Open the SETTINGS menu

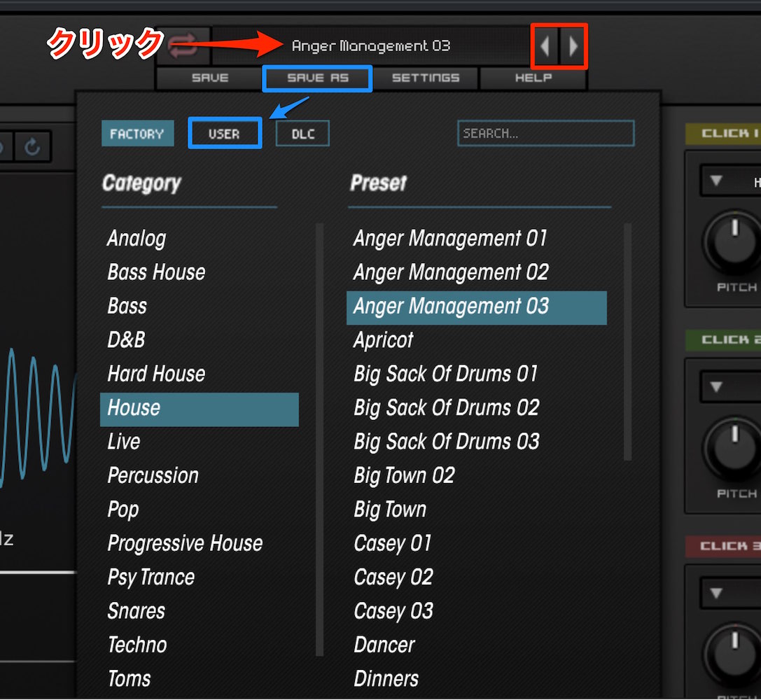click(426, 78)
